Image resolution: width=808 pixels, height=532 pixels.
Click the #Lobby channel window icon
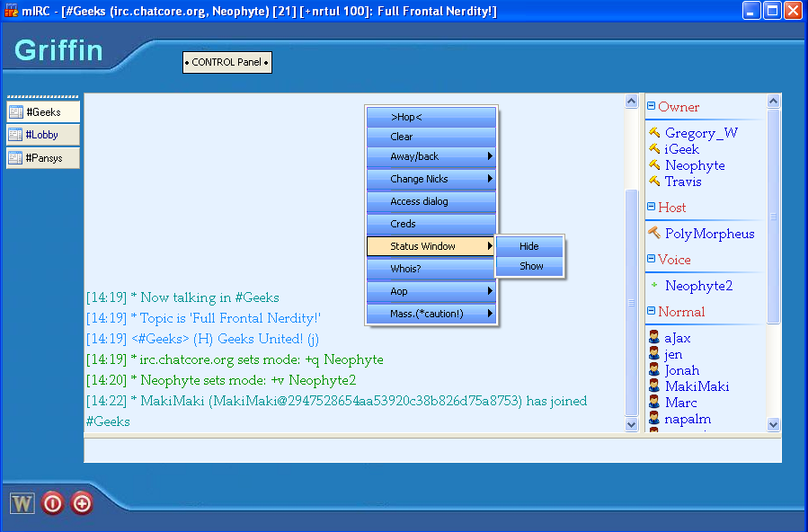click(16, 135)
